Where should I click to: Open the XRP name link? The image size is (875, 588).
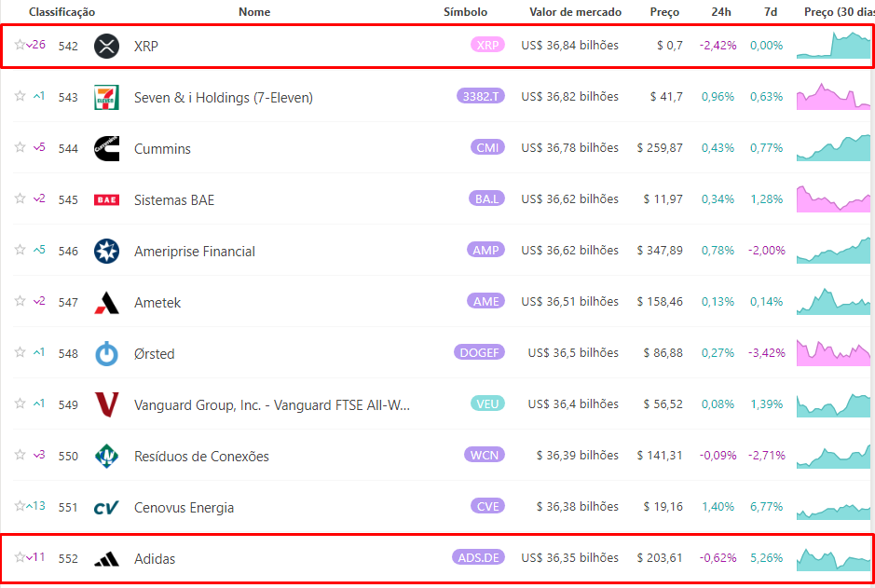coord(146,47)
